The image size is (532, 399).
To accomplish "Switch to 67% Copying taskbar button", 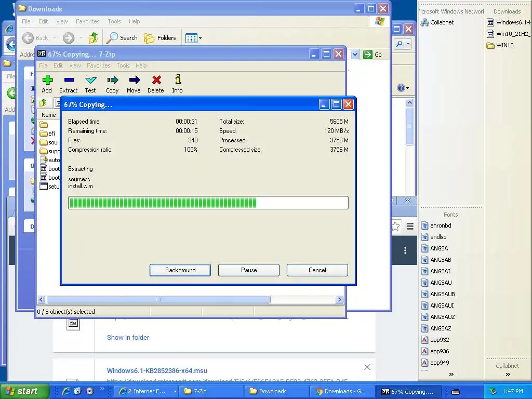I will pyautogui.click(x=409, y=391).
